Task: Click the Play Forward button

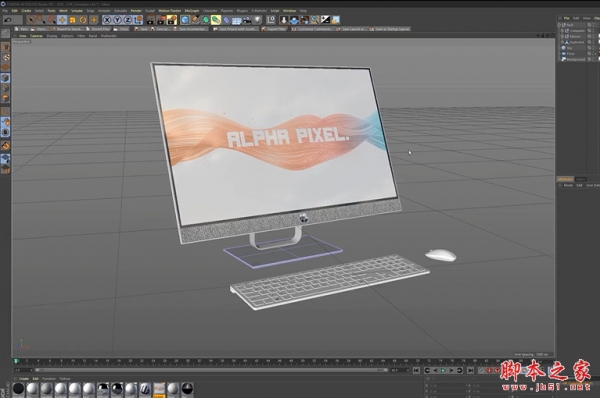Action: (x=443, y=370)
